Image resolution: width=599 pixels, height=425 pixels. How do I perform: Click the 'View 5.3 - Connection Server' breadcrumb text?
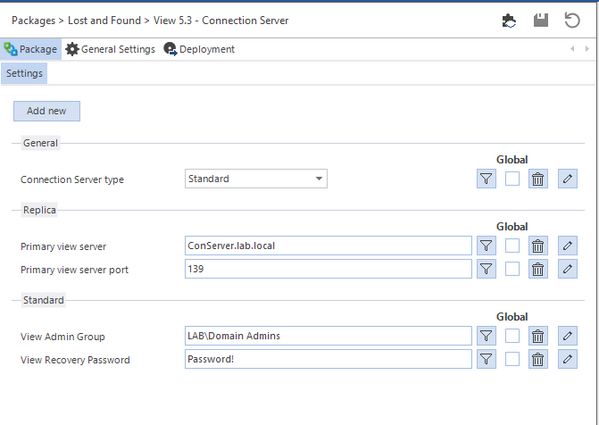pyautogui.click(x=221, y=21)
